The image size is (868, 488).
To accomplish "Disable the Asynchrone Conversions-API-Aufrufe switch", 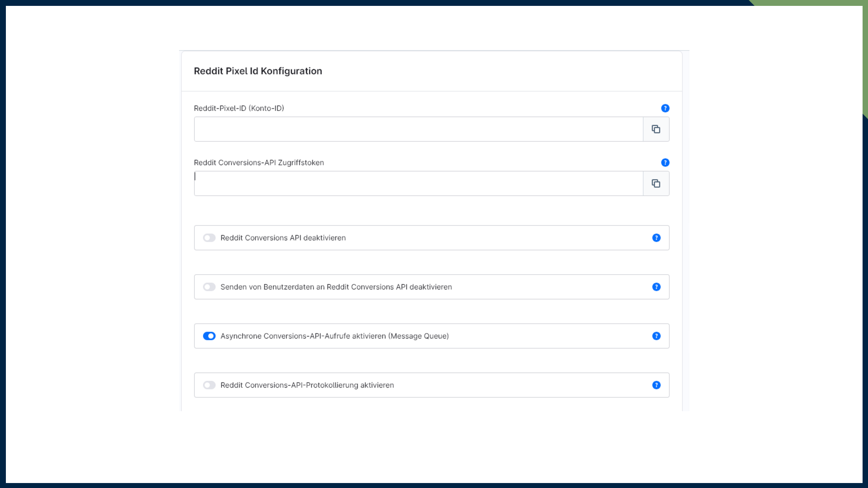I will tap(209, 336).
